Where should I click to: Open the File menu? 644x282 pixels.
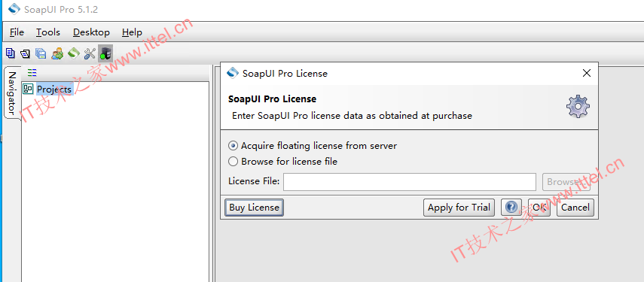17,32
